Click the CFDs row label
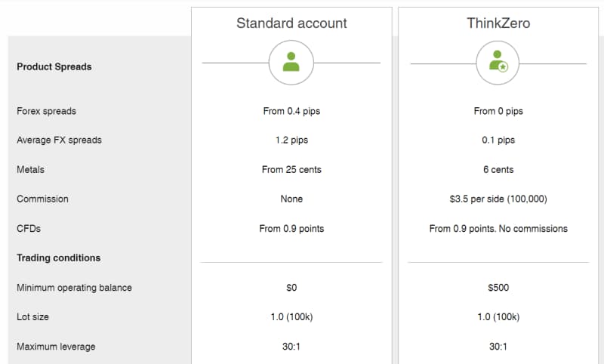The height and width of the screenshot is (364, 604). 29,228
